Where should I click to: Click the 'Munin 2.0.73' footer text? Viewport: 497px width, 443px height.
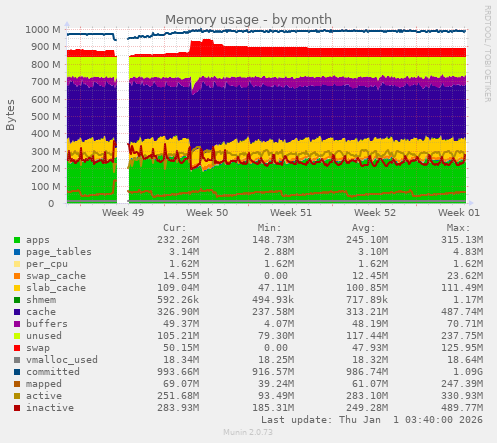(x=248, y=432)
